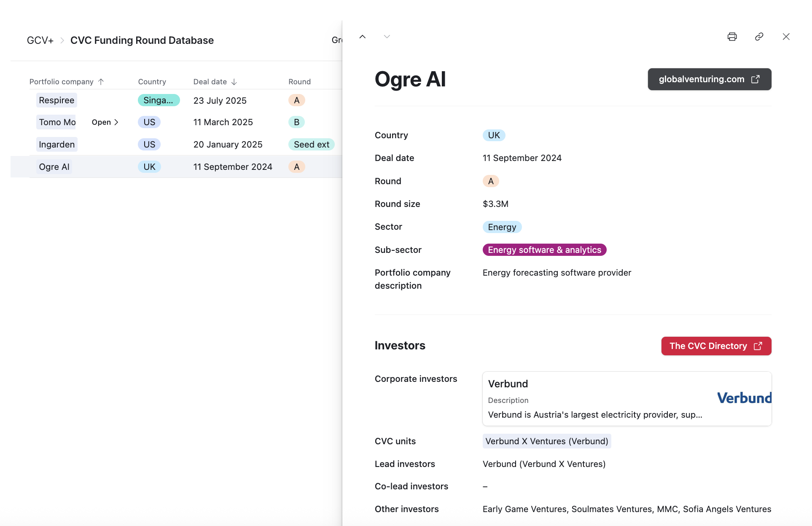Go to previous record with up chevron
Viewport: 812px width, 526px height.
362,37
